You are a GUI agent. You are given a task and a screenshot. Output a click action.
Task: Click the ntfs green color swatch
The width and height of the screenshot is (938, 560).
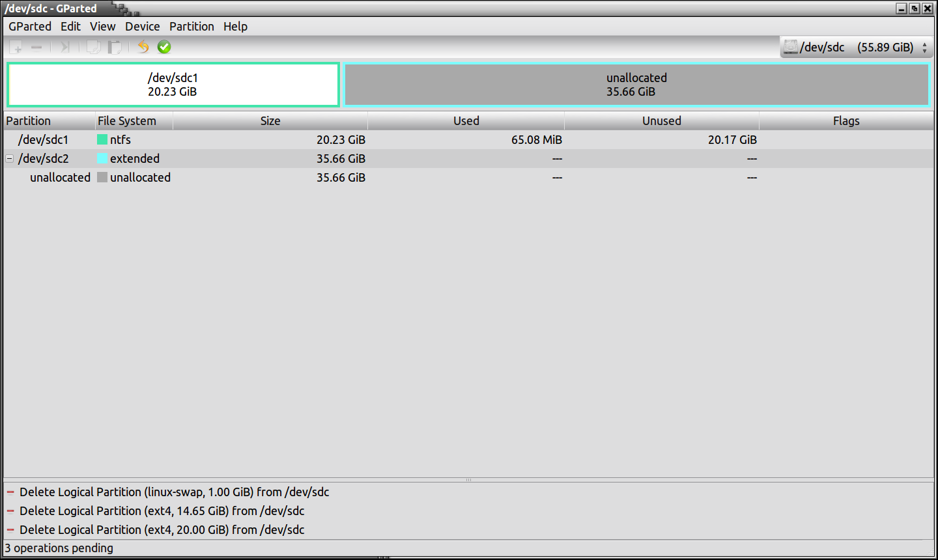[x=102, y=139]
